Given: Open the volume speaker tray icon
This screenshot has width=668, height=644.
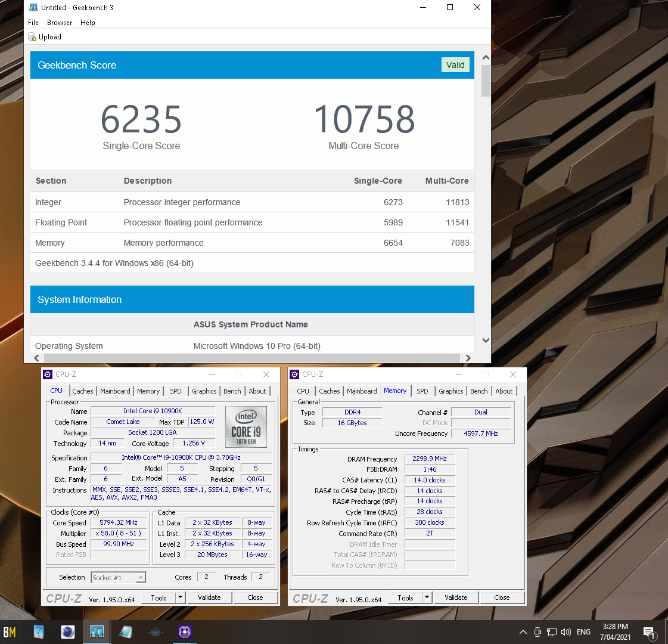Looking at the screenshot, I should click(x=566, y=632).
